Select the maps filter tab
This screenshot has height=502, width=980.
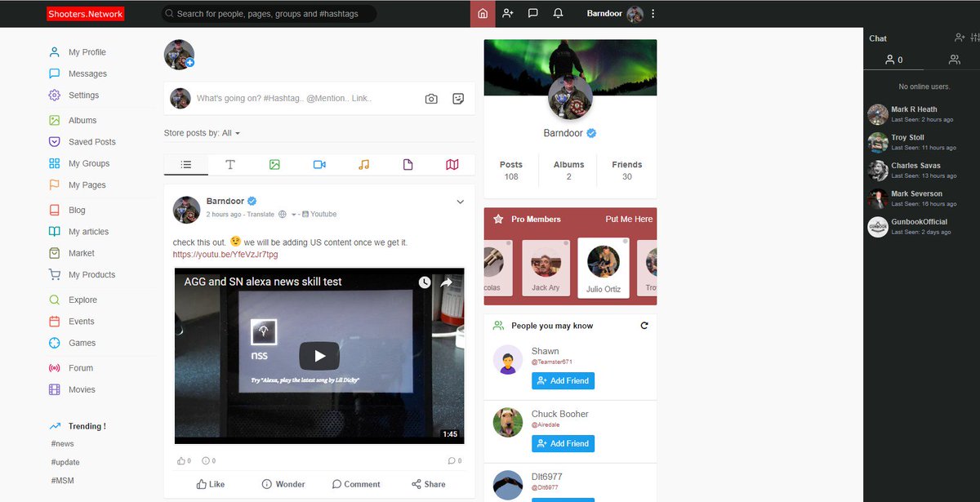pos(452,165)
